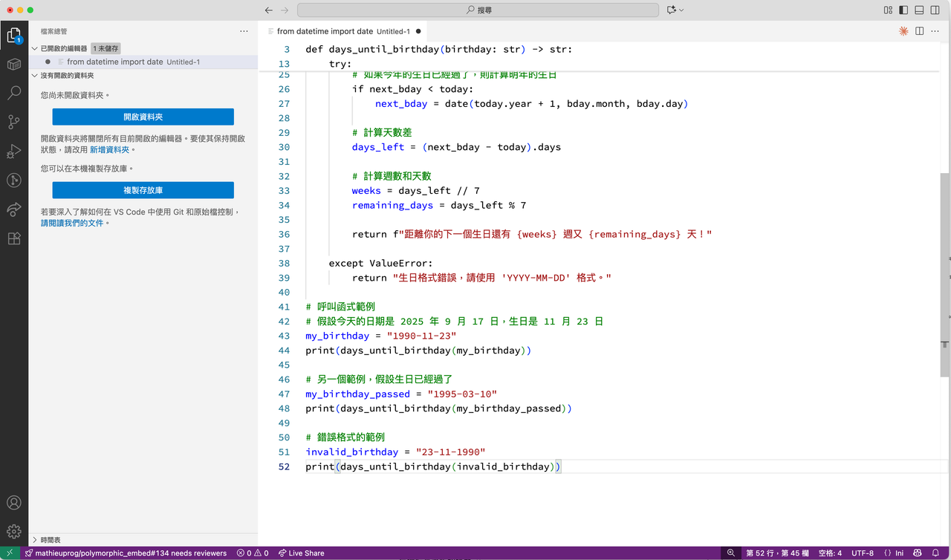
Task: Click the errors and warnings count
Action: pyautogui.click(x=253, y=553)
